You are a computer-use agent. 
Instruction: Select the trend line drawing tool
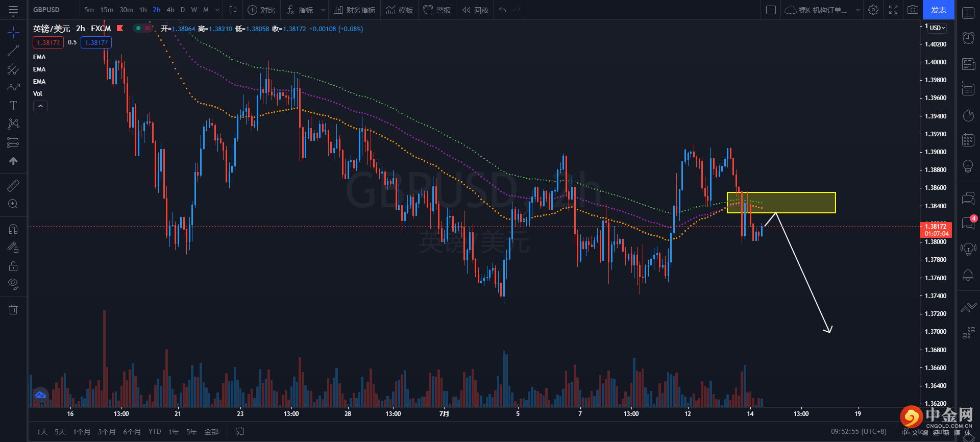tap(13, 51)
